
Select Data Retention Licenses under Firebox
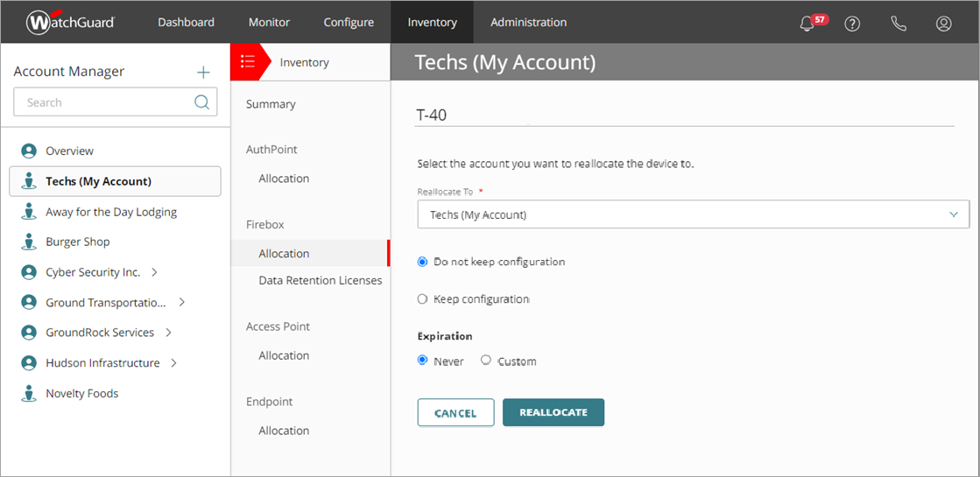[321, 280]
